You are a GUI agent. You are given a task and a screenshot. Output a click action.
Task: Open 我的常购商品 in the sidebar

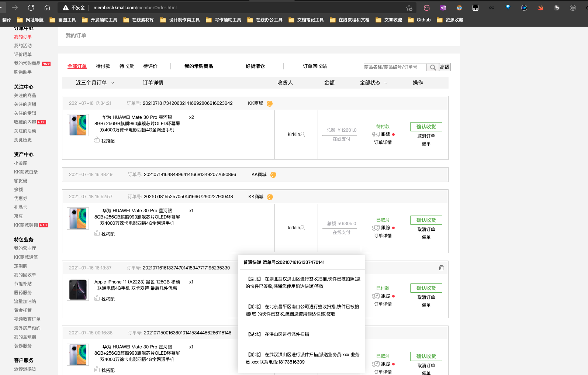click(27, 63)
